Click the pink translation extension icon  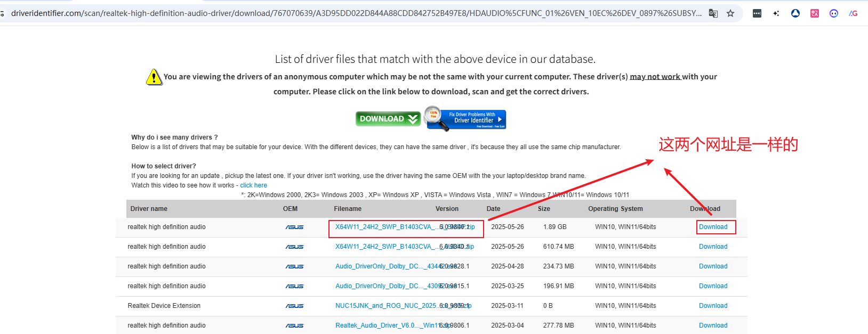(x=815, y=13)
